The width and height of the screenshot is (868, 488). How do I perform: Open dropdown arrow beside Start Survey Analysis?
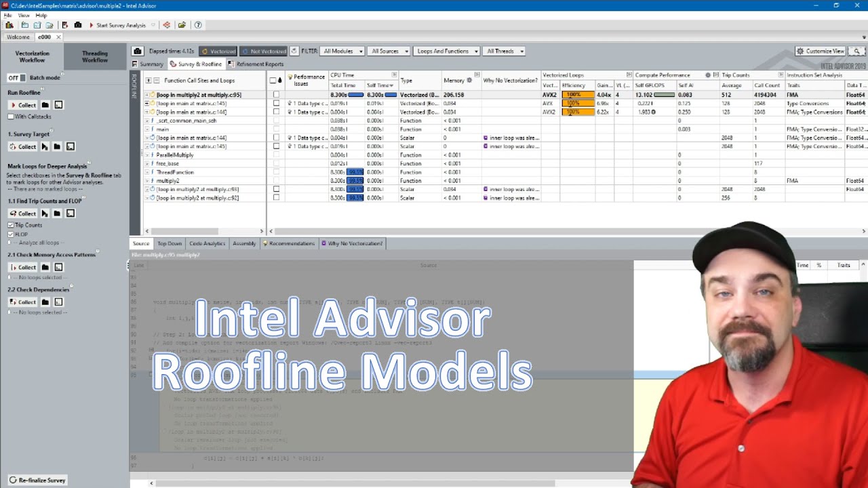[x=153, y=25]
